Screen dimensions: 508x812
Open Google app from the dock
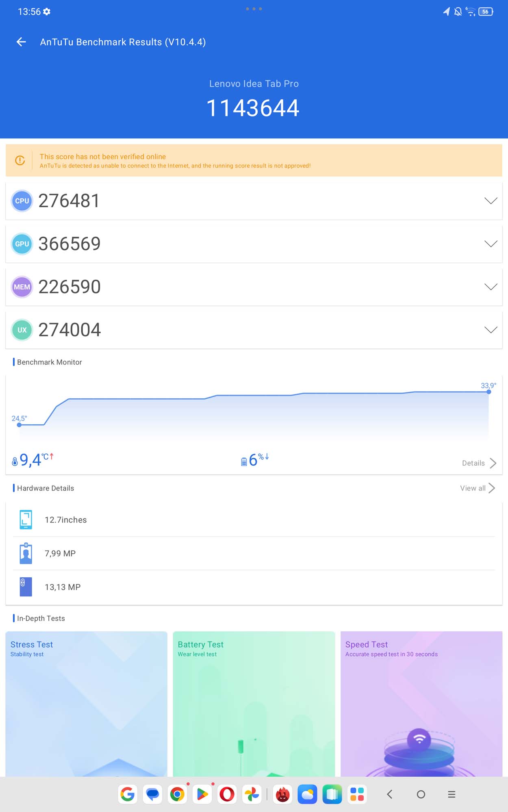click(x=127, y=794)
